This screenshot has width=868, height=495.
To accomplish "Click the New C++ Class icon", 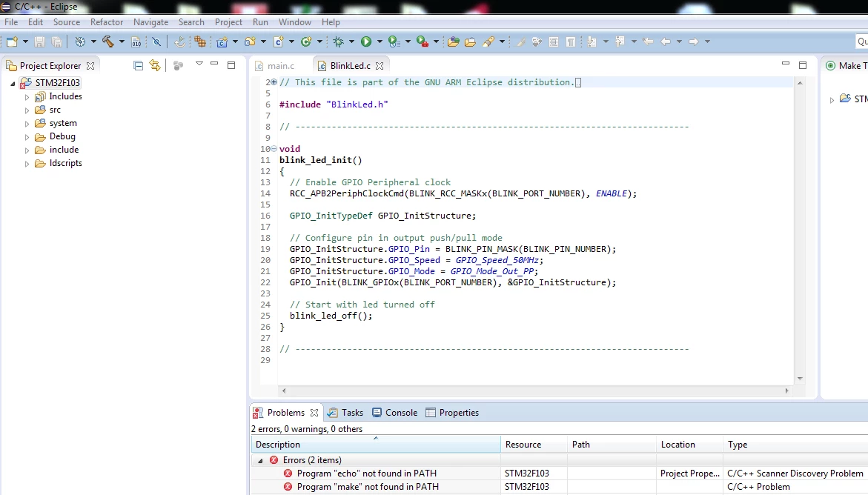I will coord(306,41).
